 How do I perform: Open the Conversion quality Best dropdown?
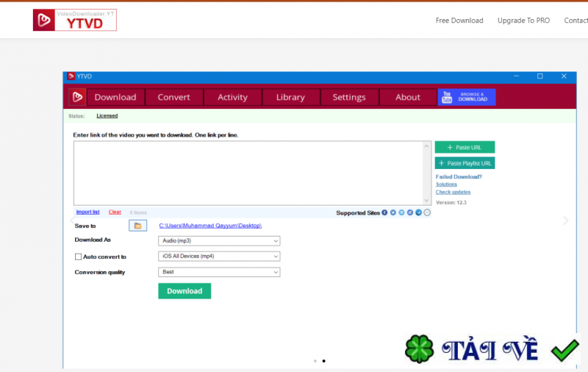219,272
